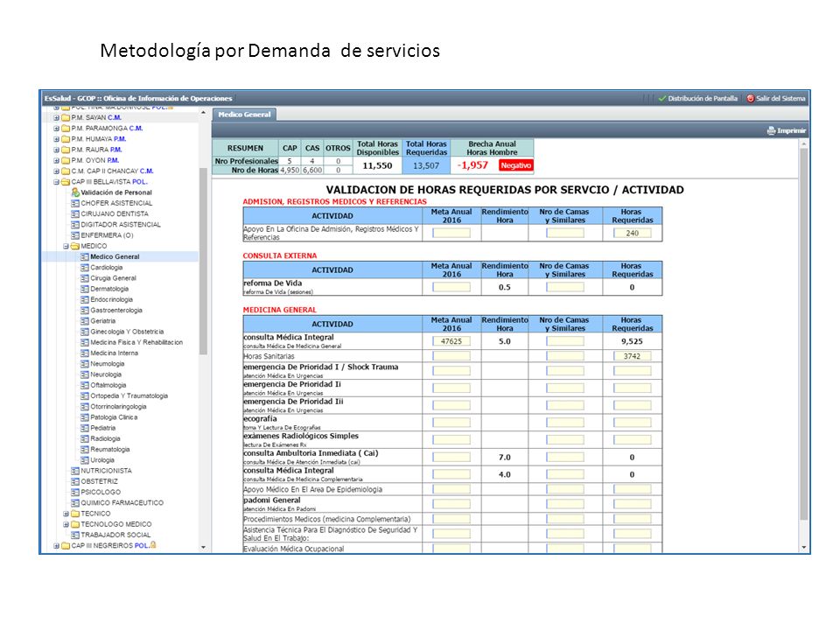Select Ginecologia Y Obstetricia tree item
Image resolution: width=840 pixels, height=630 pixels.
pyautogui.click(x=127, y=332)
